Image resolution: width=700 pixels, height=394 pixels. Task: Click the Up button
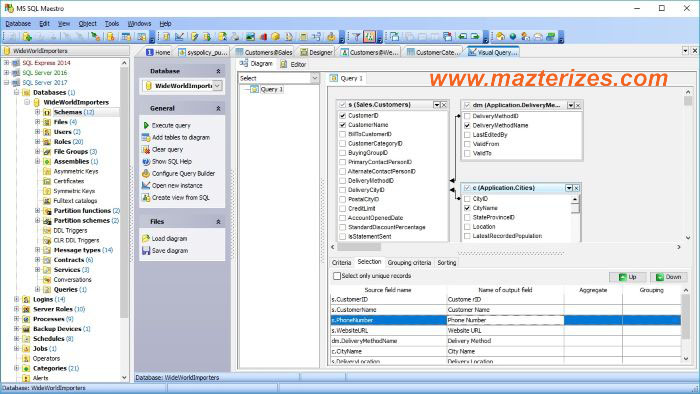tap(627, 277)
